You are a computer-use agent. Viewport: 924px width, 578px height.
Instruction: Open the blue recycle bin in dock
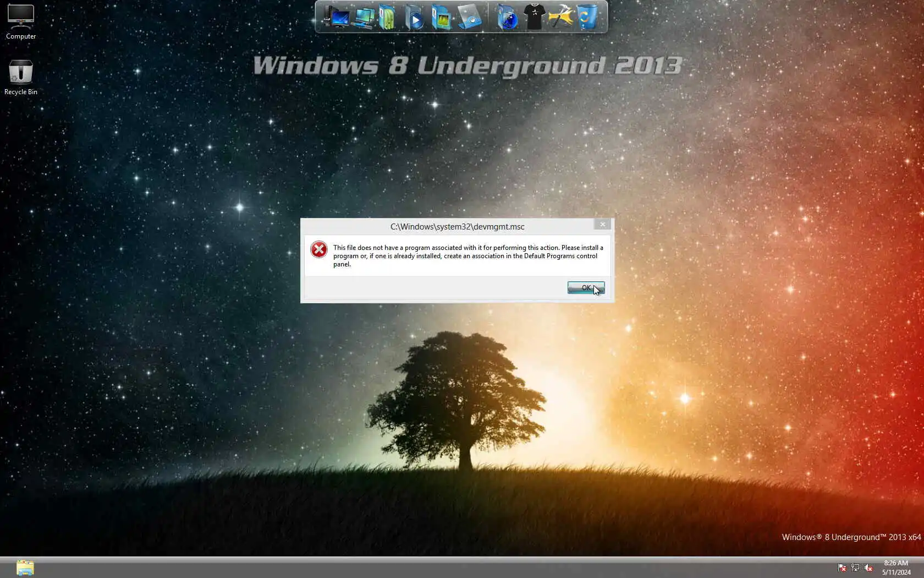[x=587, y=17]
